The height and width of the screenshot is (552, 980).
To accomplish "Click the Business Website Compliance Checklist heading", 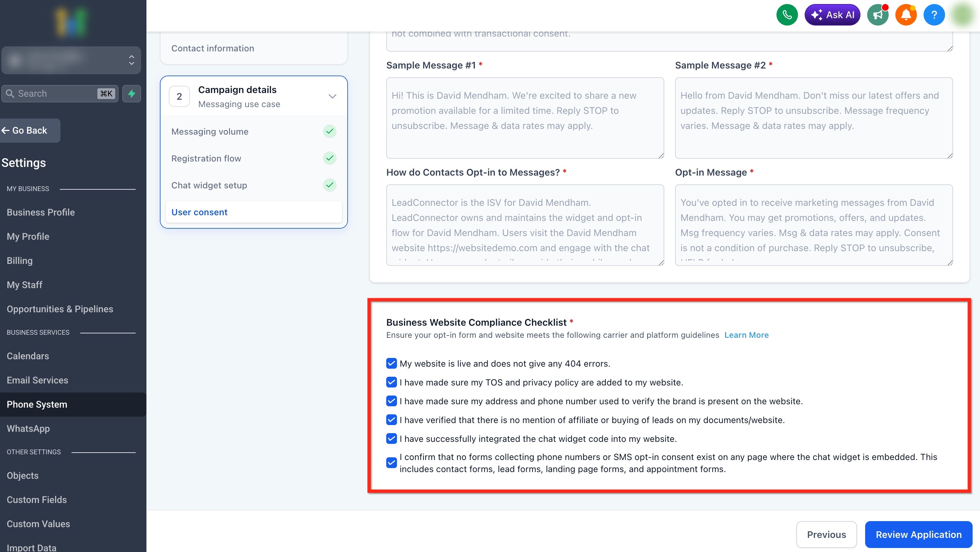I will click(476, 322).
